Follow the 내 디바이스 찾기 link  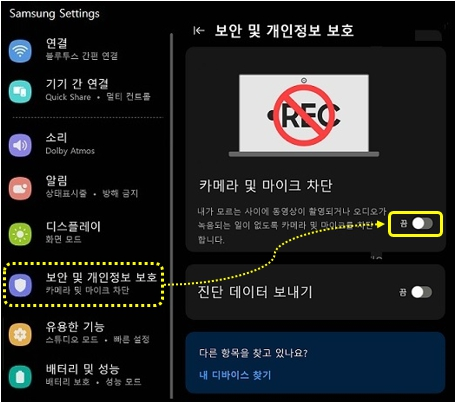[235, 375]
